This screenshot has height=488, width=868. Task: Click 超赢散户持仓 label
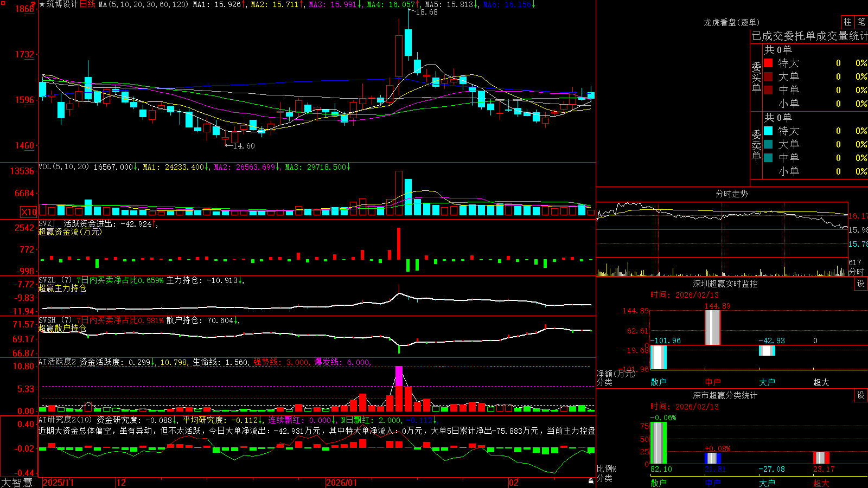click(62, 328)
